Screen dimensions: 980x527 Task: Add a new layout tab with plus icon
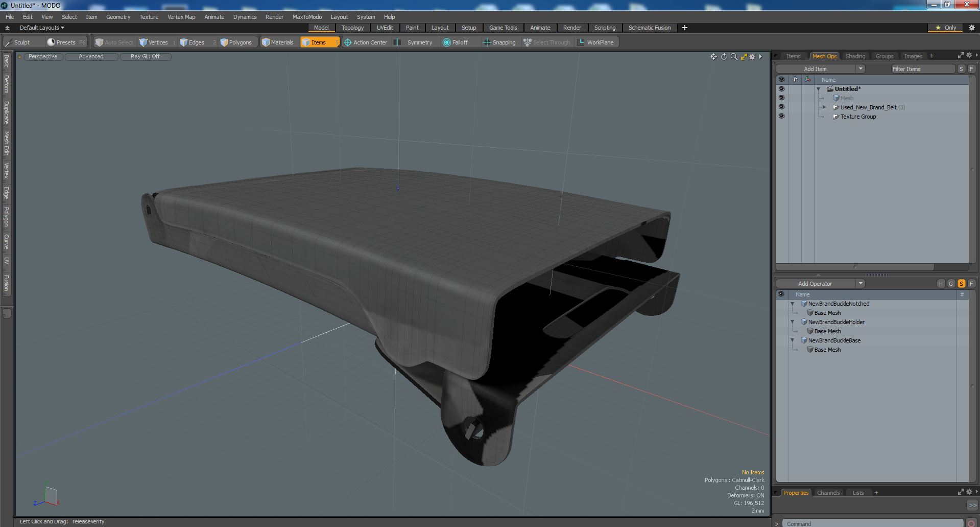coord(684,28)
